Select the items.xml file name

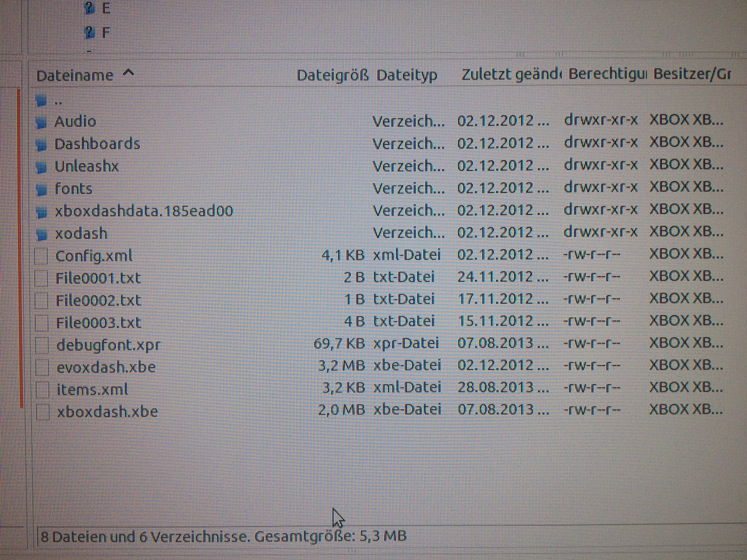click(93, 390)
